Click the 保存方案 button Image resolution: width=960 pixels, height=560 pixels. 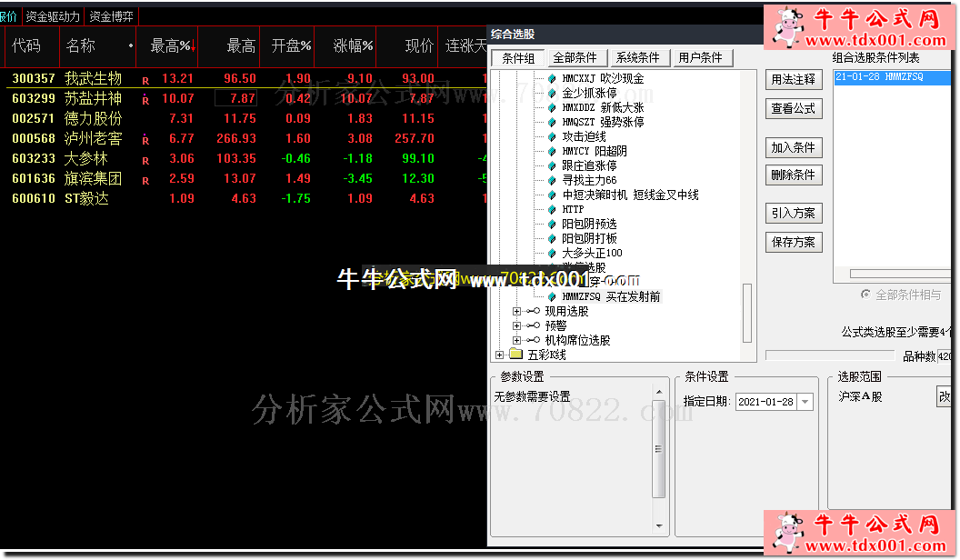click(x=794, y=243)
